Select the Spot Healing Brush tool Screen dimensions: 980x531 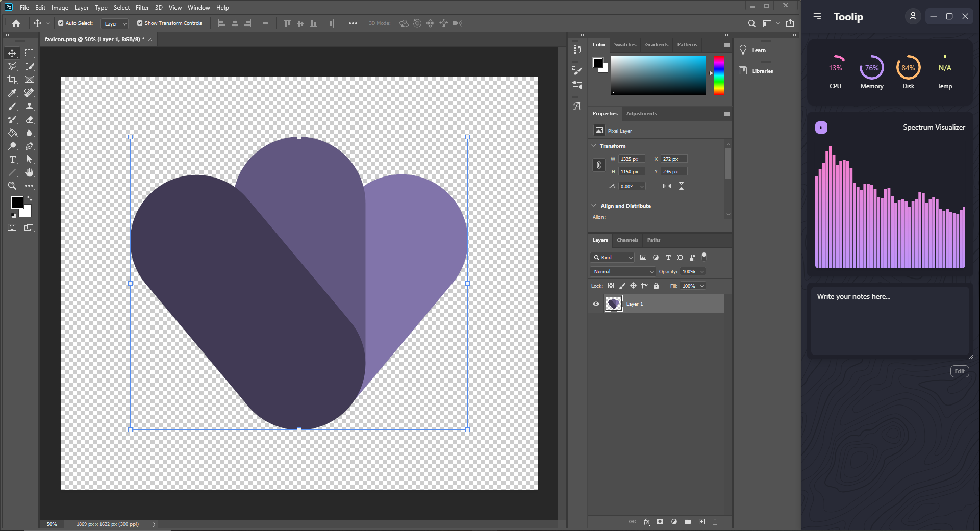(x=30, y=93)
